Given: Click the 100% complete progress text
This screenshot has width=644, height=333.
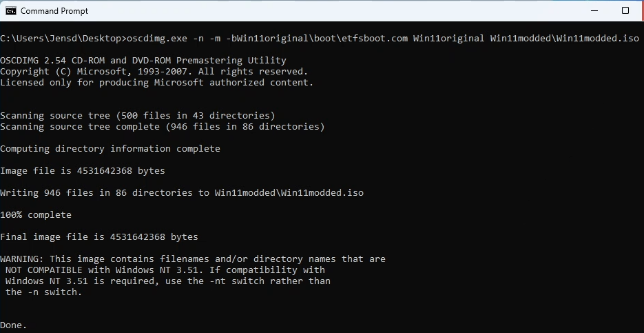Looking at the screenshot, I should (36, 215).
